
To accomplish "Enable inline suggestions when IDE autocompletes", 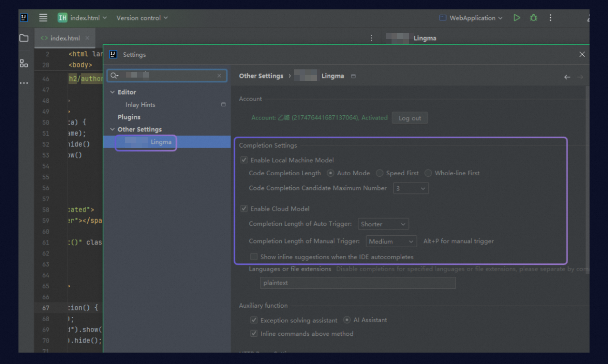I will [254, 257].
